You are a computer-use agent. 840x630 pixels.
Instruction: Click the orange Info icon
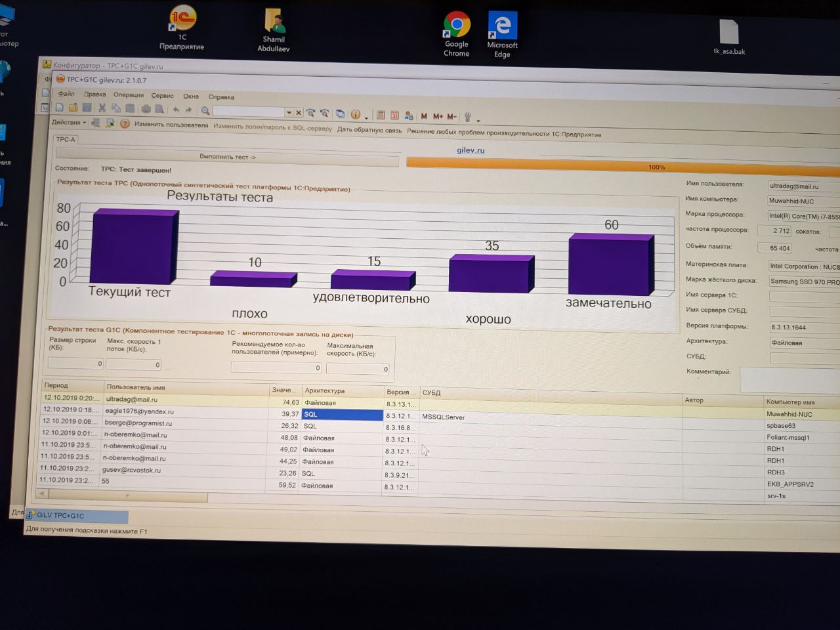[355, 114]
